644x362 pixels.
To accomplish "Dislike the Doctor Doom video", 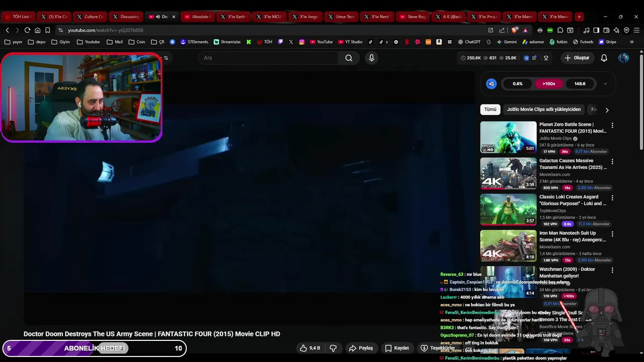I will point(333,348).
